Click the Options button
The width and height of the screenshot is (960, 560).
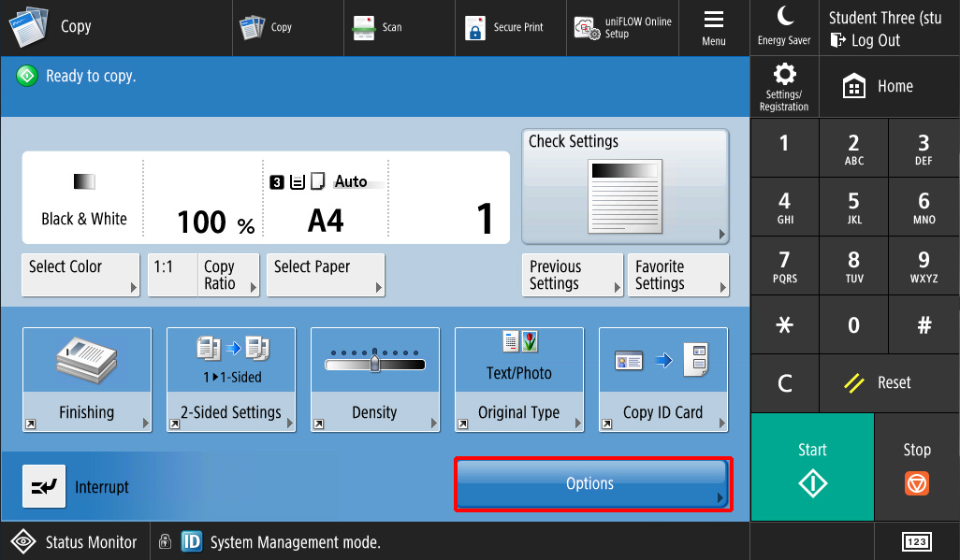coord(592,484)
